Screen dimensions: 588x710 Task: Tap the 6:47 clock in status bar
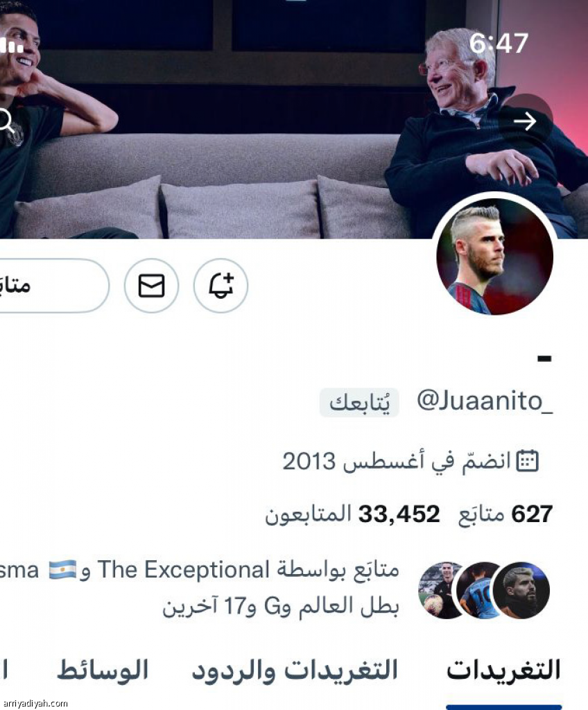(499, 44)
